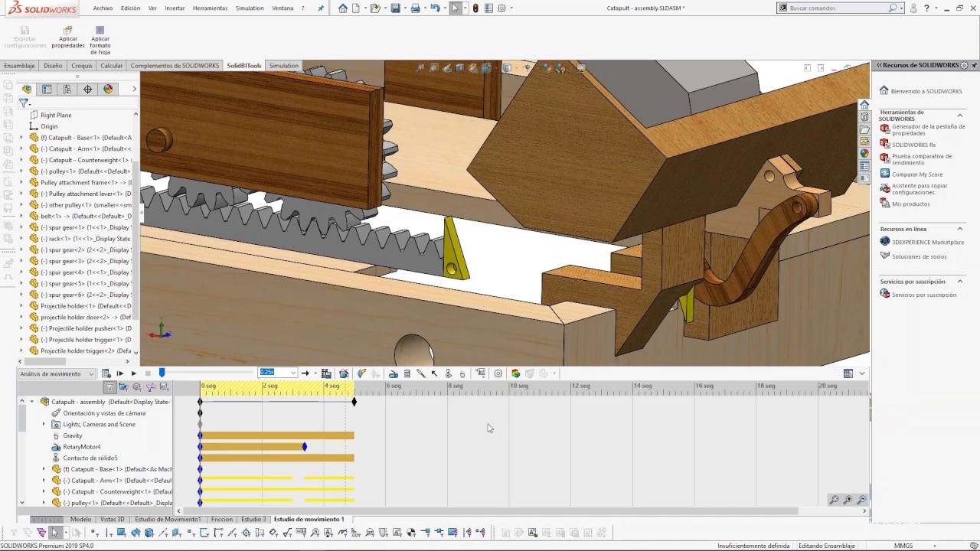Click the RotaryMotor4 end key diamond
The width and height of the screenshot is (980, 551).
[305, 447]
